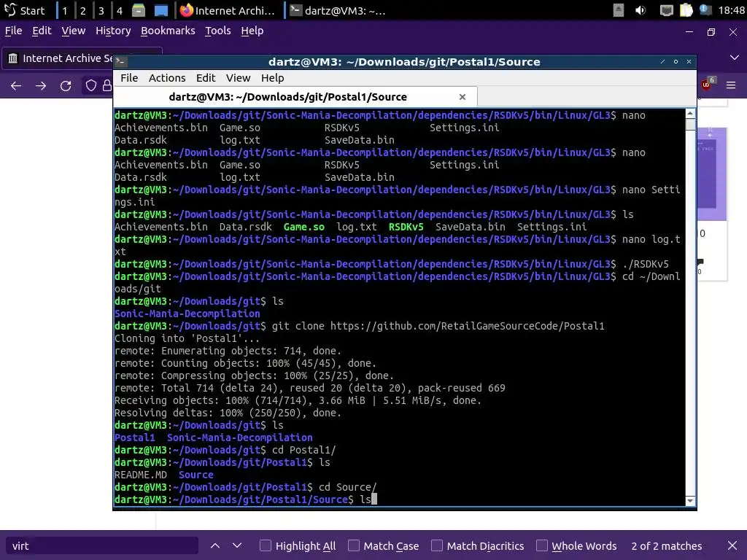Click the GitHub Postal1 clone URL text
Screen dimensions: 747x560
468,326
